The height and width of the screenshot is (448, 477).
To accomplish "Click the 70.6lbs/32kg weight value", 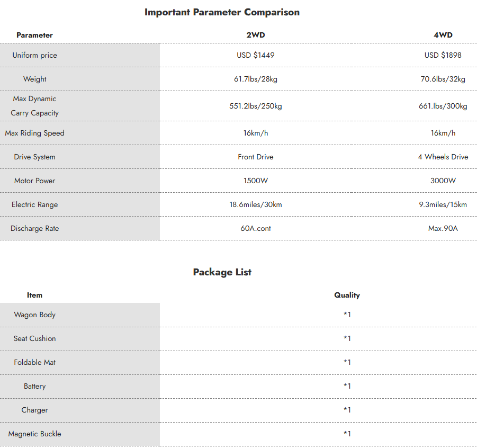I will [443, 79].
